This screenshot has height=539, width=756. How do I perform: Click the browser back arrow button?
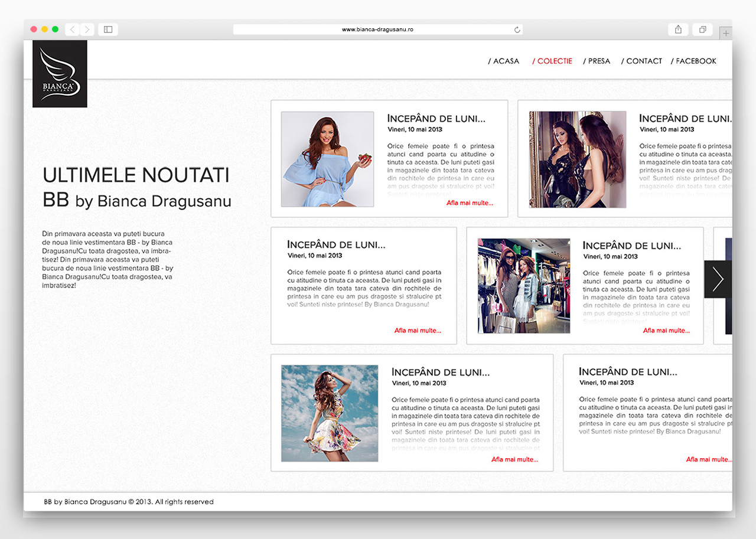click(x=72, y=30)
